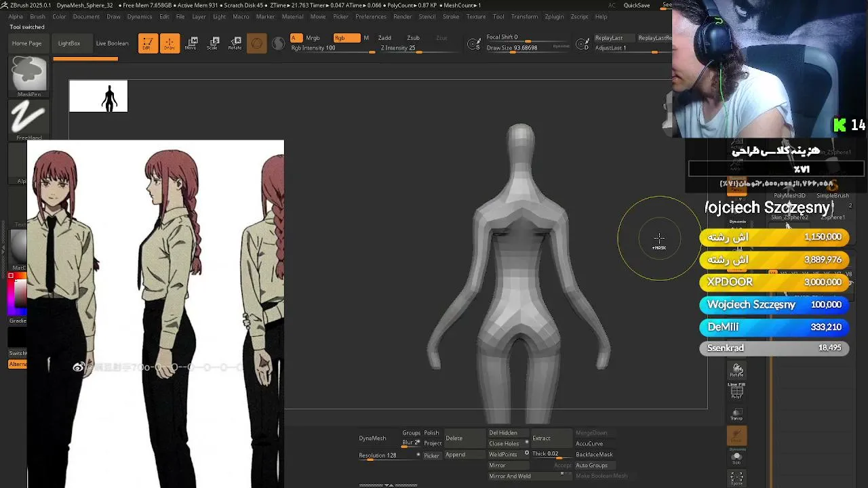Viewport: 868px width, 488px height.
Task: Toggle the M material mode
Action: coord(366,38)
